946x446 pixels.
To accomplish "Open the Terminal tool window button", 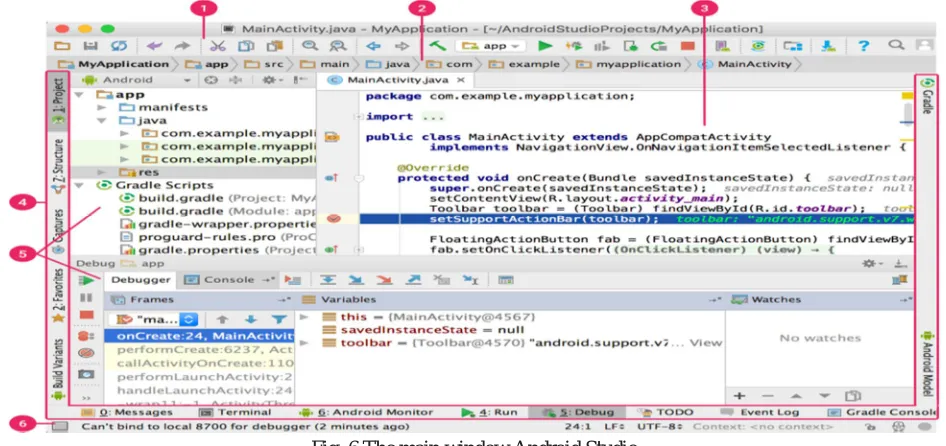I will (235, 413).
